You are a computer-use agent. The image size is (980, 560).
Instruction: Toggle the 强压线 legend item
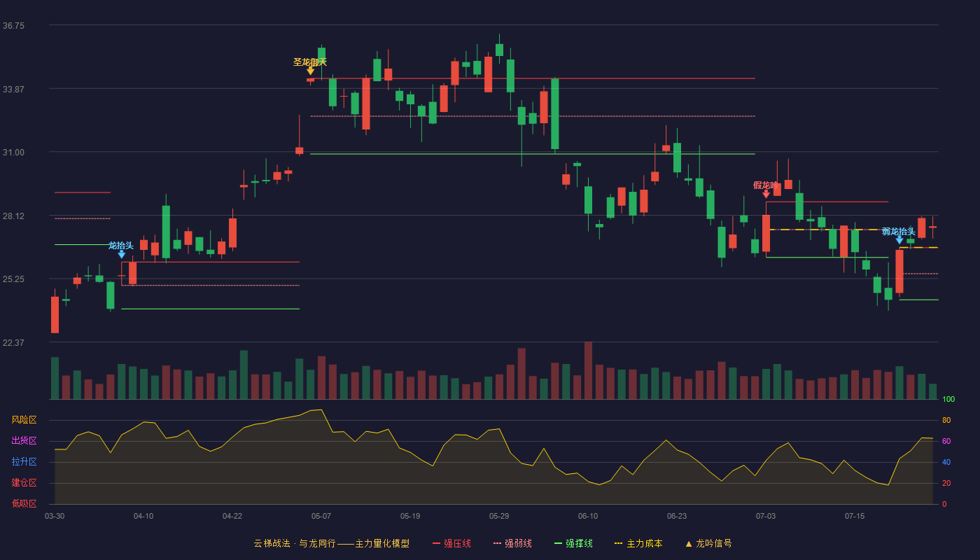pyautogui.click(x=451, y=543)
